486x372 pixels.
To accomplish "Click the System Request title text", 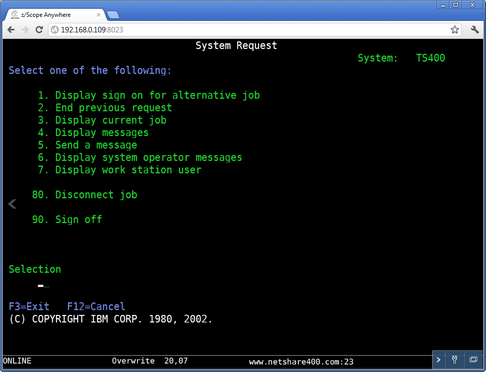I will click(x=236, y=45).
